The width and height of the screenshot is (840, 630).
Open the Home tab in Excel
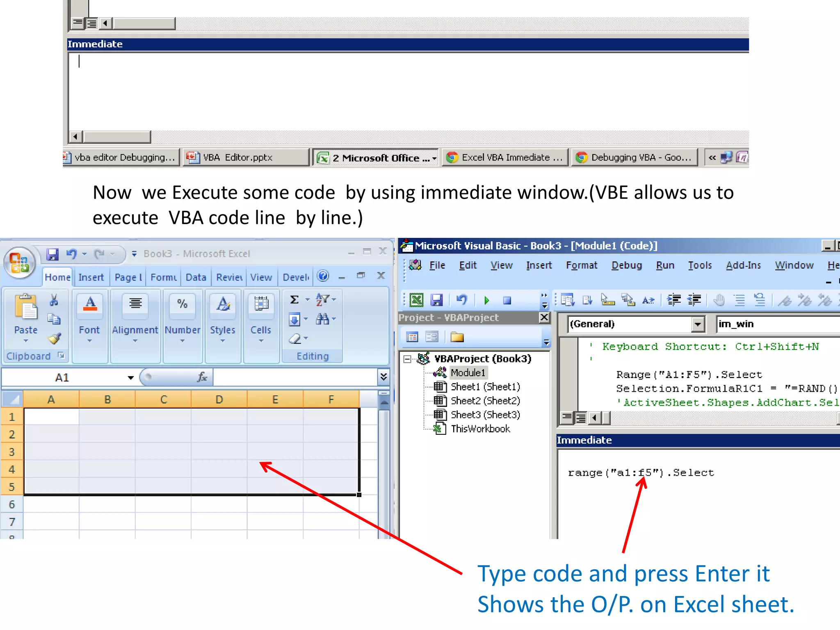[x=57, y=277]
